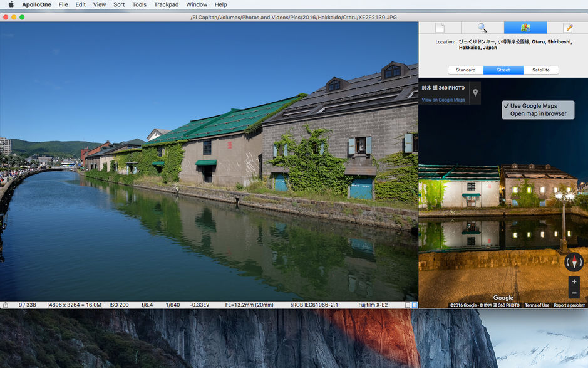Choose Open map in browser
Image resolution: width=588 pixels, height=368 pixels.
click(538, 114)
